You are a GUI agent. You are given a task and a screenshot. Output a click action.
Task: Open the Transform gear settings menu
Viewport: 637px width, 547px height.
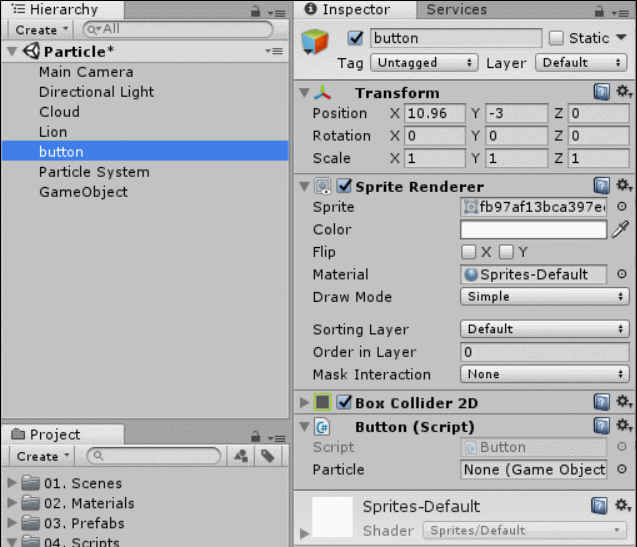coord(624,91)
